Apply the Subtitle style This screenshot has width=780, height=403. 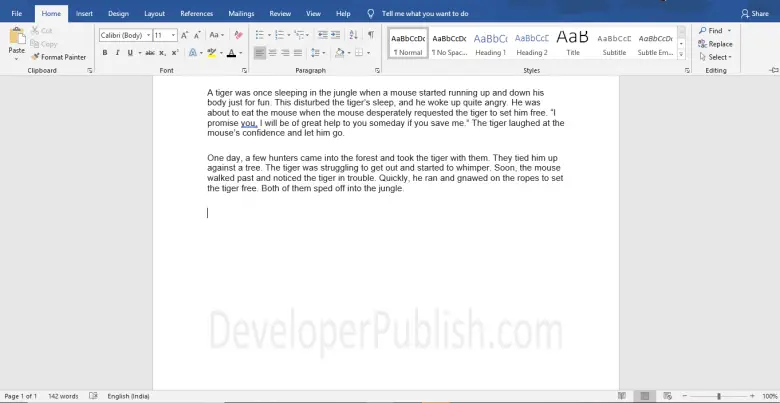pos(614,44)
